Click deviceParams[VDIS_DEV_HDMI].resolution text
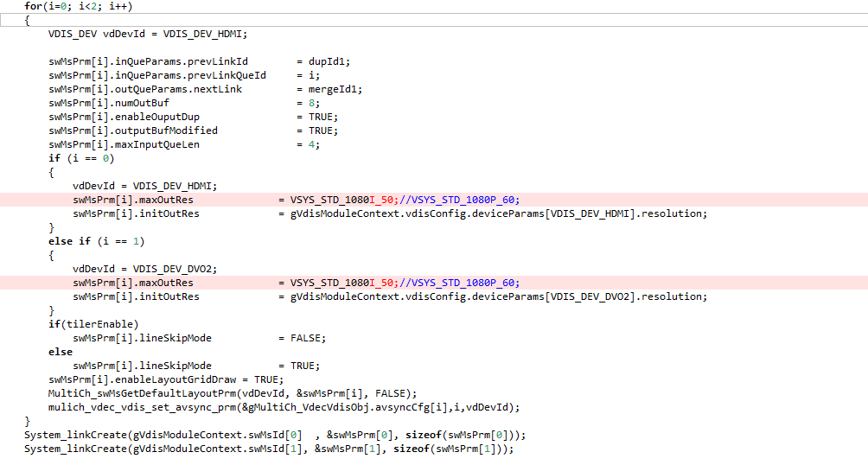Viewport: 868px width, 465px height. click(589, 213)
